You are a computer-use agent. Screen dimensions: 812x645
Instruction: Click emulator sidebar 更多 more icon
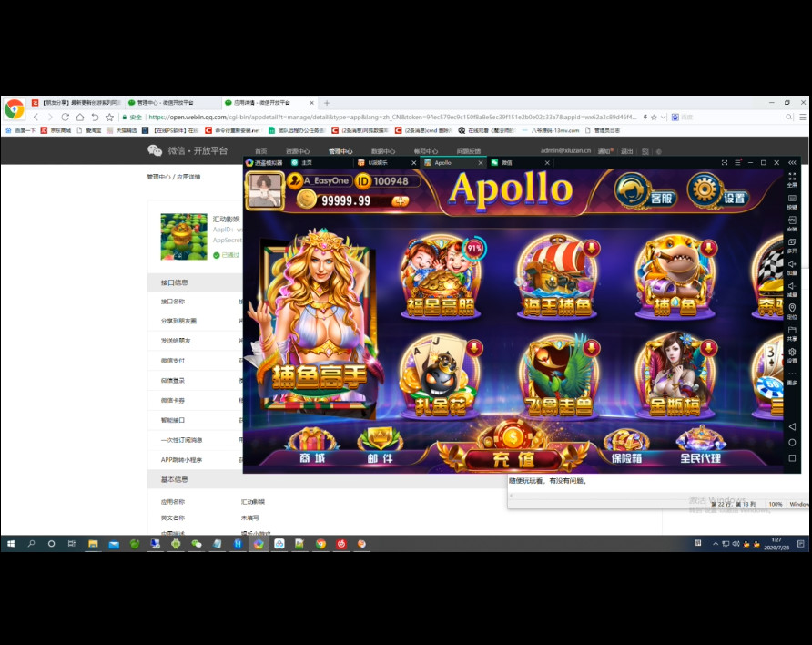(792, 377)
